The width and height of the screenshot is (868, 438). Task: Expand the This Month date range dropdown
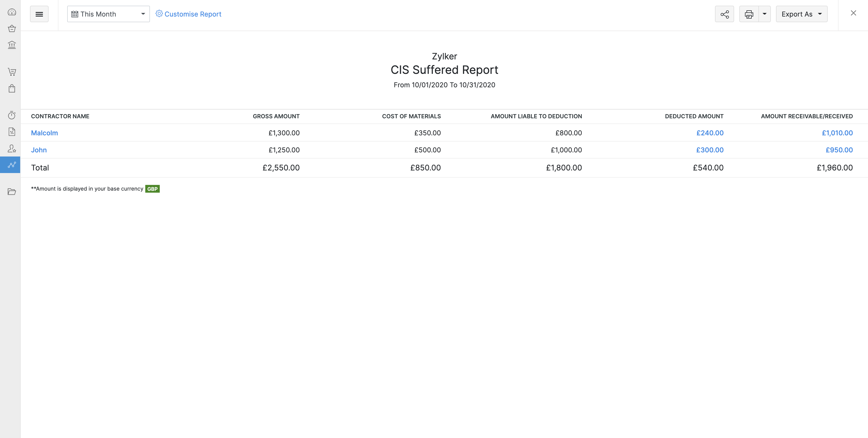pos(108,14)
